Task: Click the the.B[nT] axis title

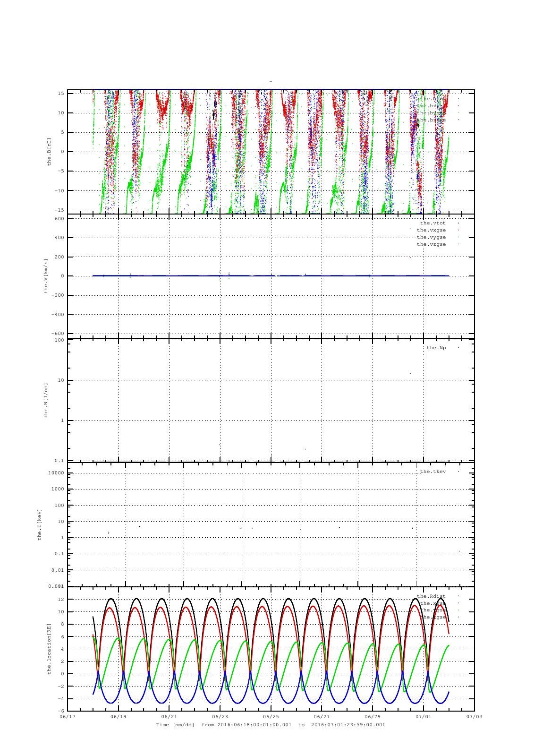Action: [x=49, y=151]
